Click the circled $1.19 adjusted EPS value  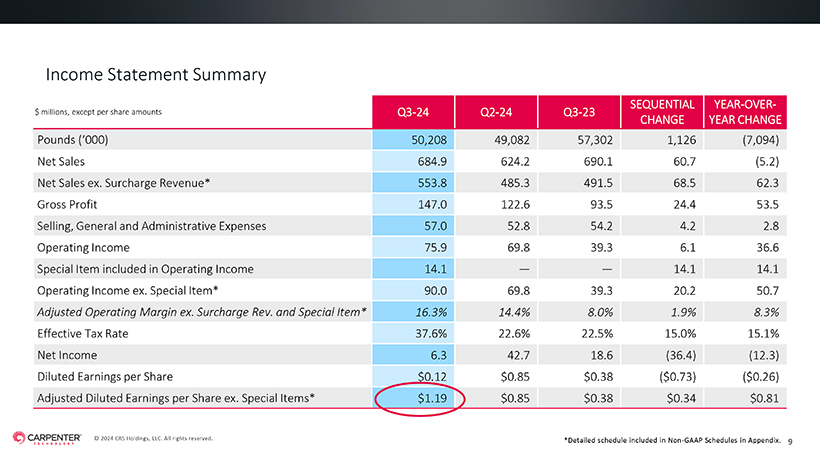[x=432, y=398]
